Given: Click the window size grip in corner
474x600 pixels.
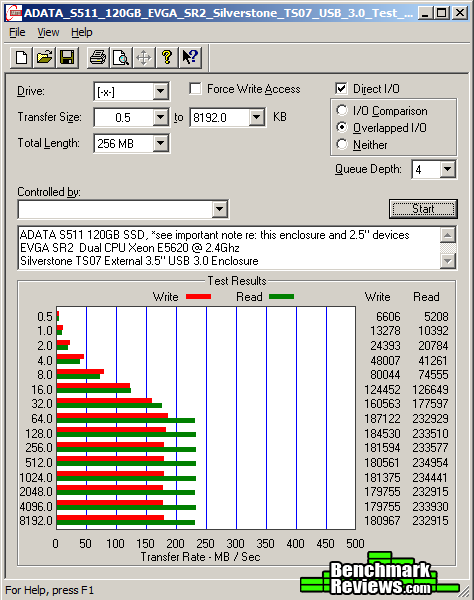Looking at the screenshot, I should (464, 591).
